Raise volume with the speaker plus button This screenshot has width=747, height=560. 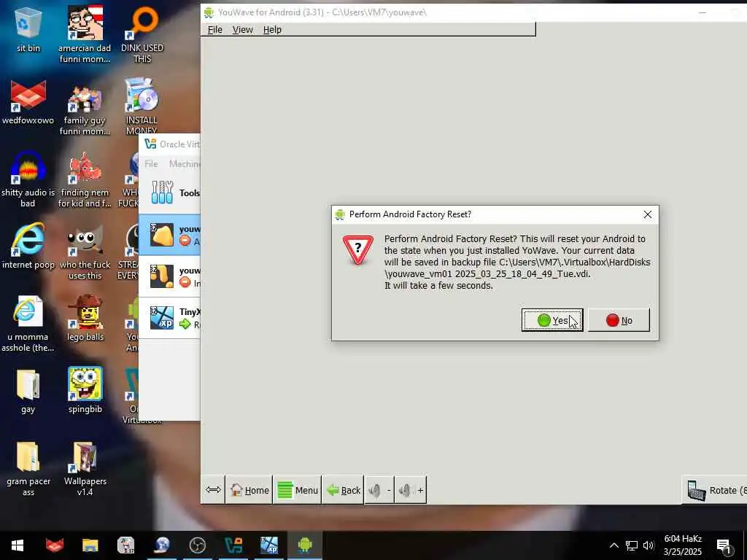(411, 489)
